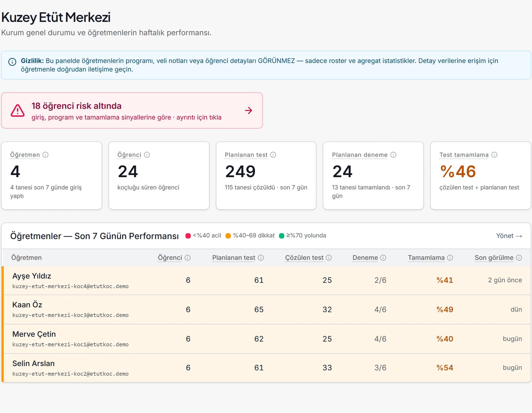This screenshot has width=532, height=413.
Task: Click the orange %40–69 dikkat legend dot
Action: tap(228, 236)
